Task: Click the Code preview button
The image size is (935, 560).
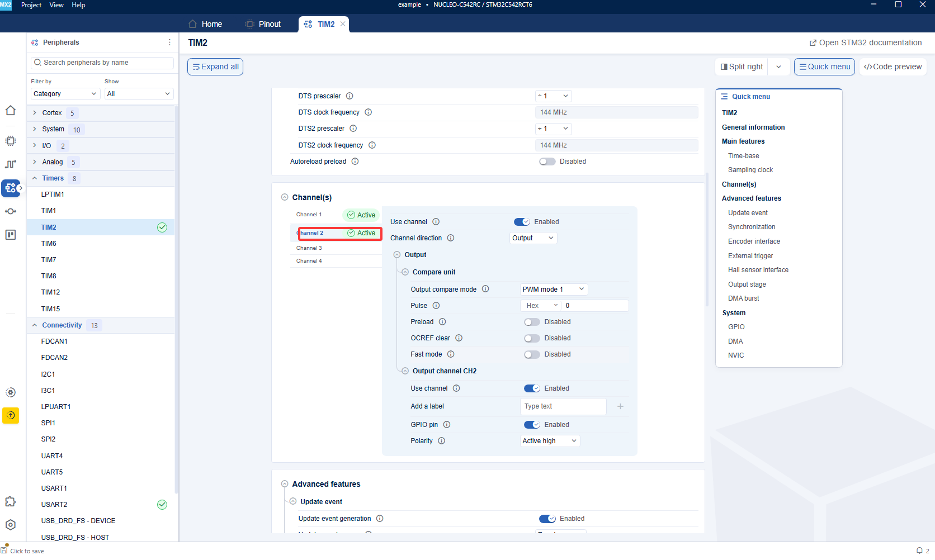Action: 892,67
